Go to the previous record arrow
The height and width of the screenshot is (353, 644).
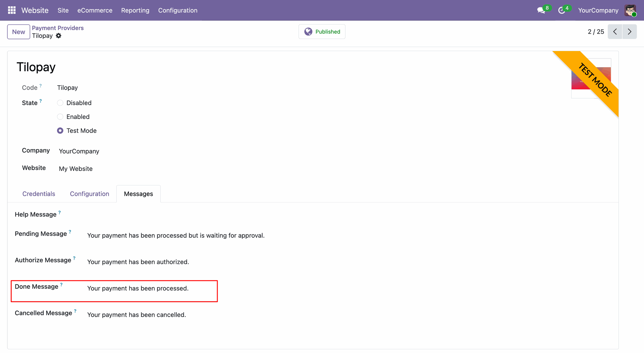615,32
